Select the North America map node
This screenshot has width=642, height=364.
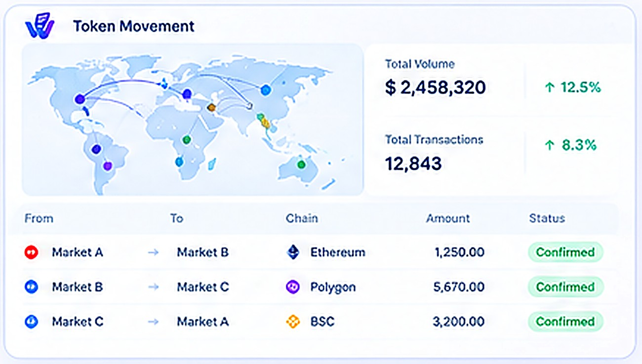click(80, 99)
